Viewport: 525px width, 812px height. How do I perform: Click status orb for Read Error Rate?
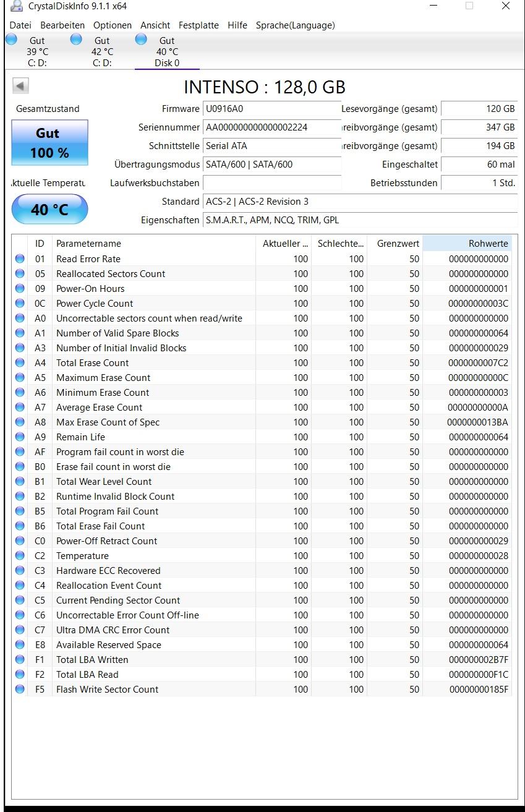20,259
